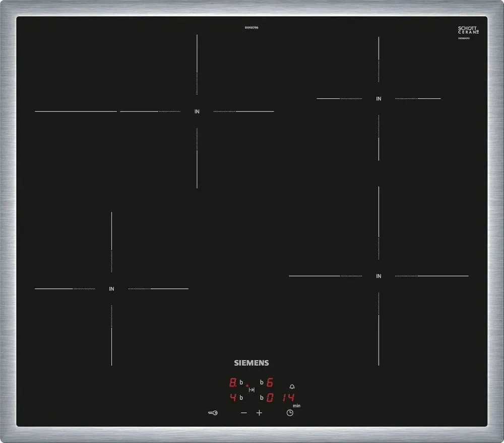Tap the IN marker of bottom-right zone
This screenshot has width=504, height=443.
click(379, 276)
